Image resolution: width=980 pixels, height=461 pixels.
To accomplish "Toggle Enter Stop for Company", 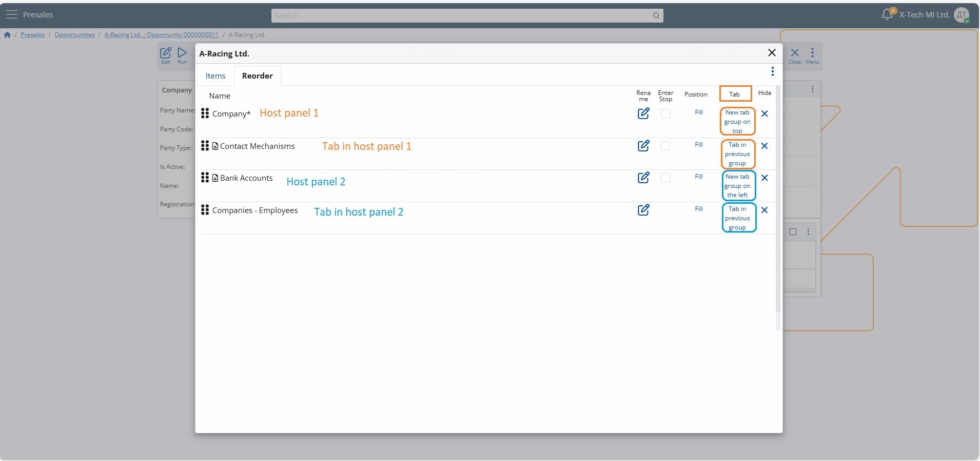I will pos(665,114).
